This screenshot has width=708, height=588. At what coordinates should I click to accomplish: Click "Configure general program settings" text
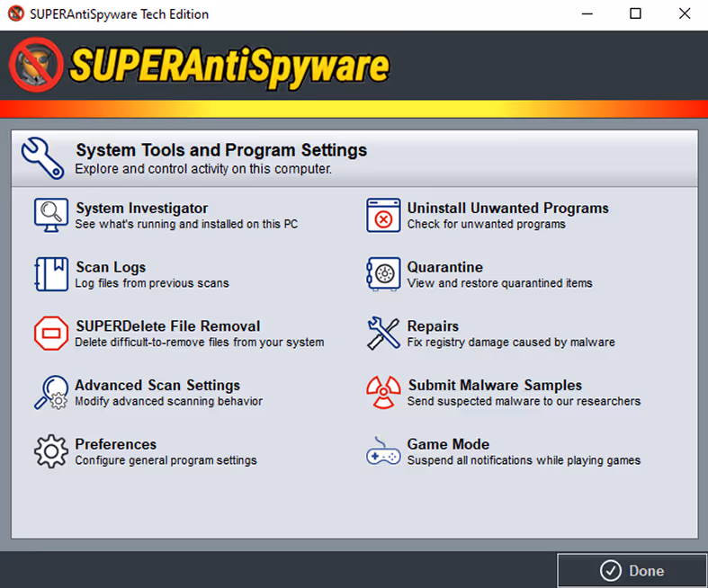166,460
